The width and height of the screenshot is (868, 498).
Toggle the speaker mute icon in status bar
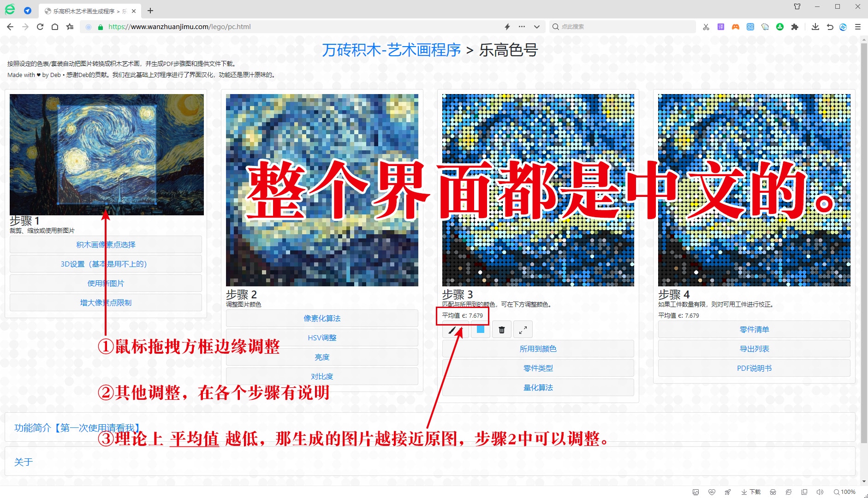coord(820,492)
